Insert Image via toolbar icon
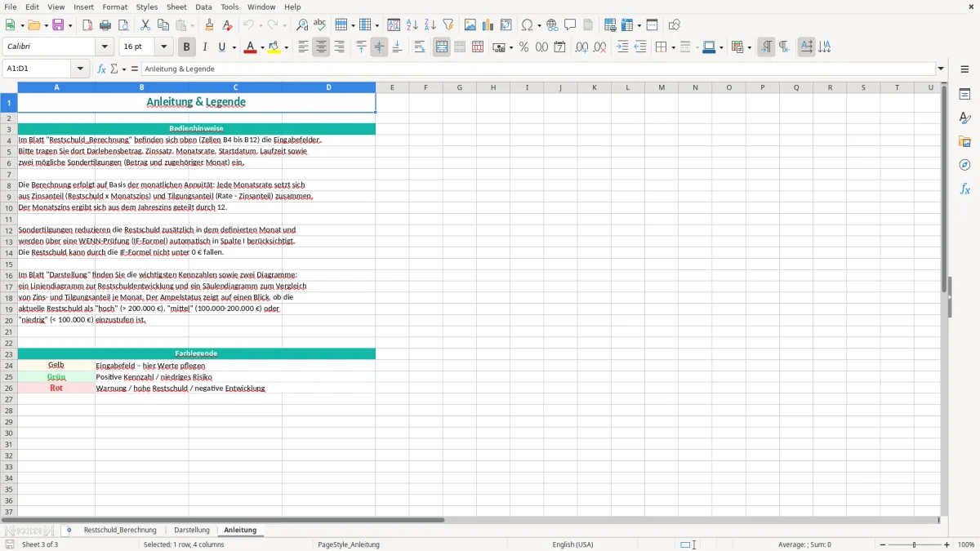 [x=470, y=25]
